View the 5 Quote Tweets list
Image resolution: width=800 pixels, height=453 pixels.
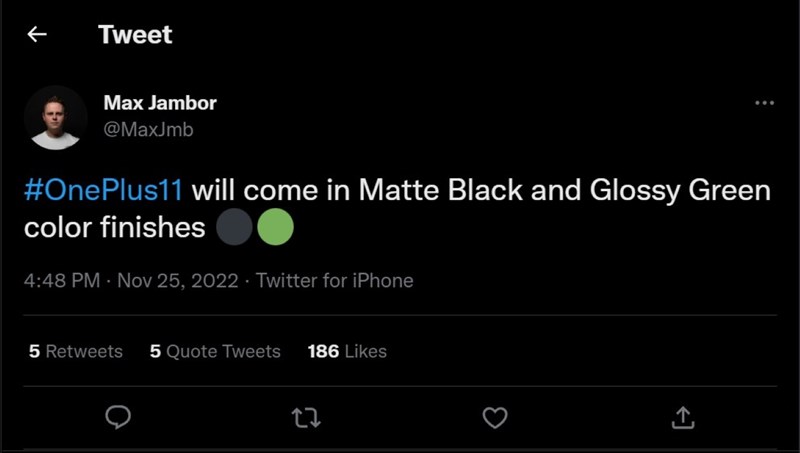click(215, 351)
